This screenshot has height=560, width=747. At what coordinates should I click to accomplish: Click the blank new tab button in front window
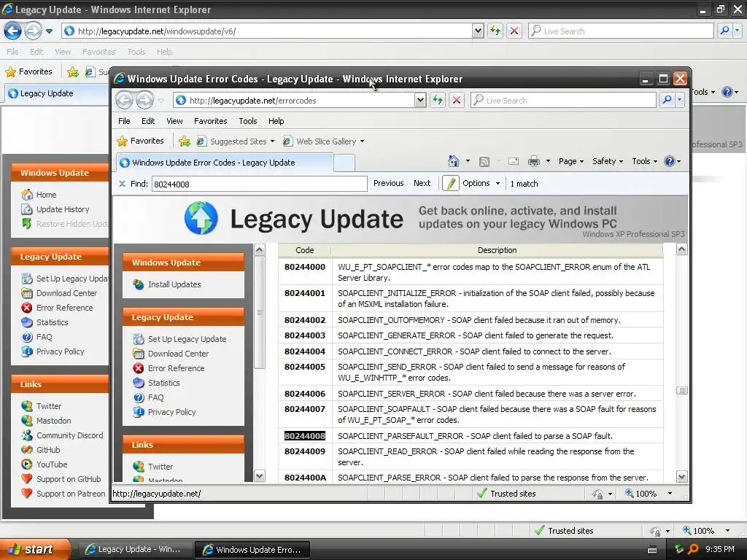pyautogui.click(x=344, y=163)
